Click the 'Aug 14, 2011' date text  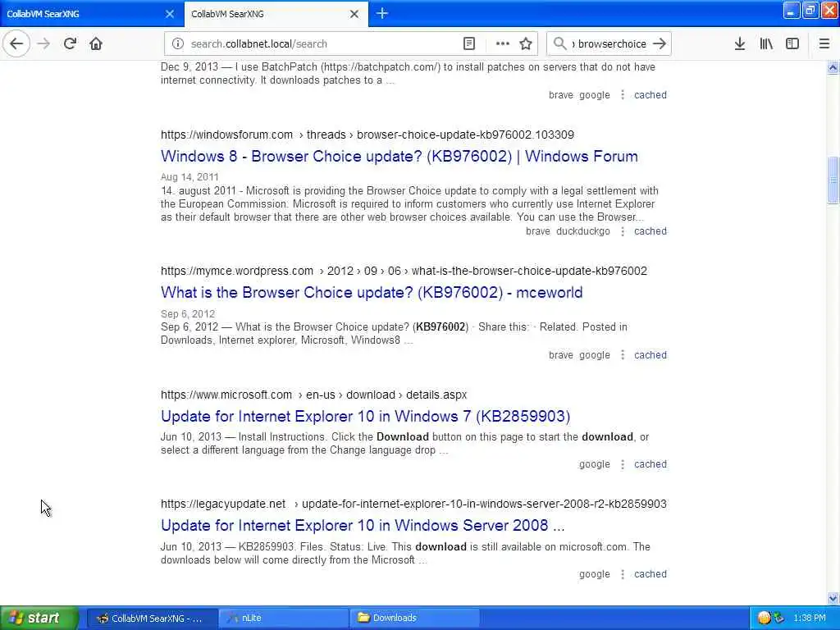click(189, 177)
